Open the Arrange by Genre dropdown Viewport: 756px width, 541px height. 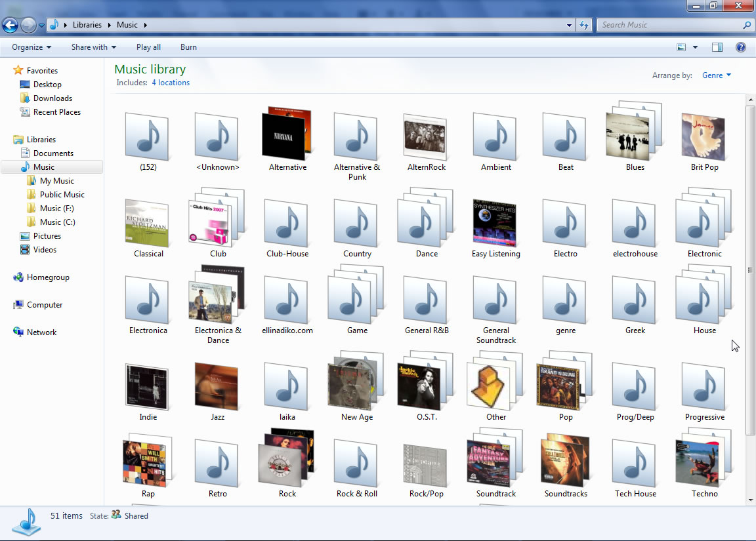pos(716,75)
